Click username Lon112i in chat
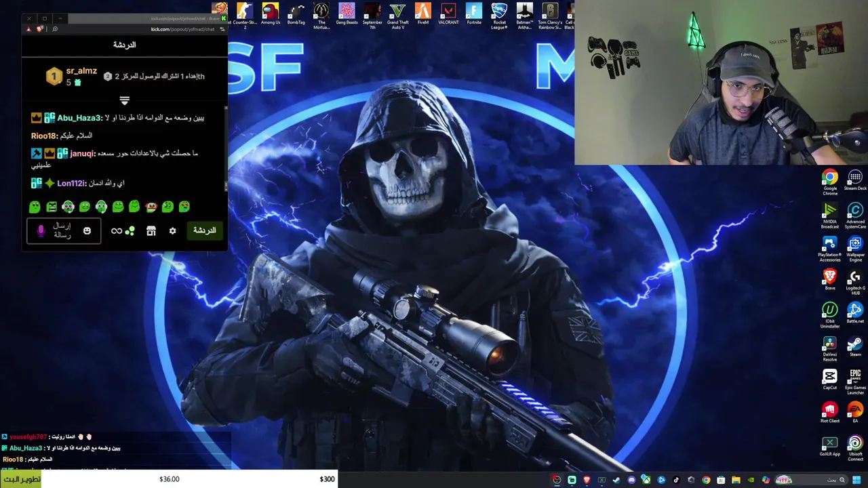 pyautogui.click(x=71, y=183)
